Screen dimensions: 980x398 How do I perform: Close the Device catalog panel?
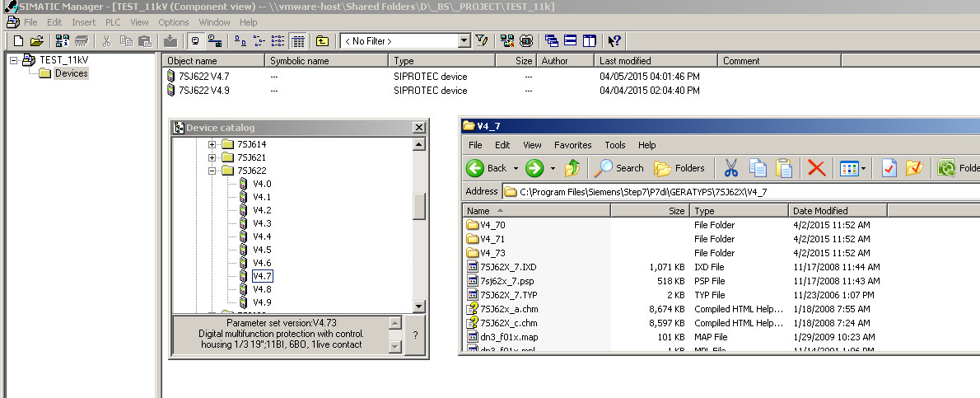[x=418, y=128]
